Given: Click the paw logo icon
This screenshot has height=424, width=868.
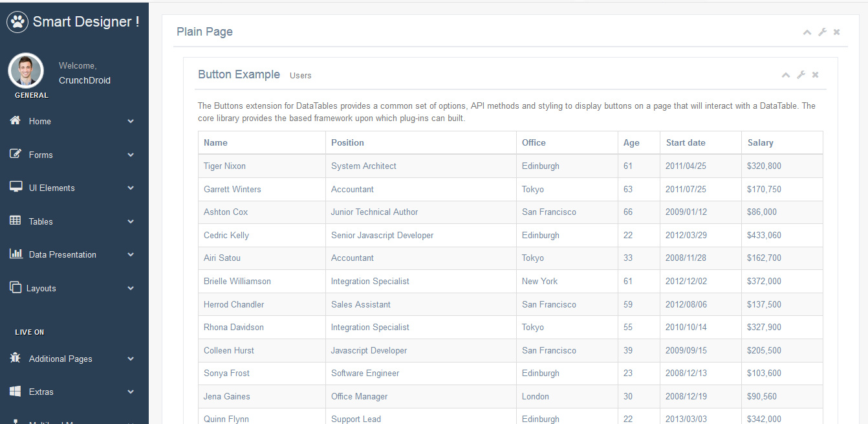Looking at the screenshot, I should click(17, 22).
